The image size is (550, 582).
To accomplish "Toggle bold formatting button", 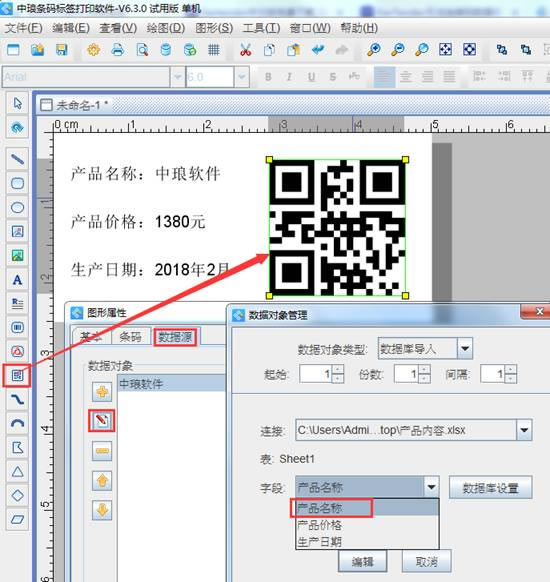I will pyautogui.click(x=268, y=77).
